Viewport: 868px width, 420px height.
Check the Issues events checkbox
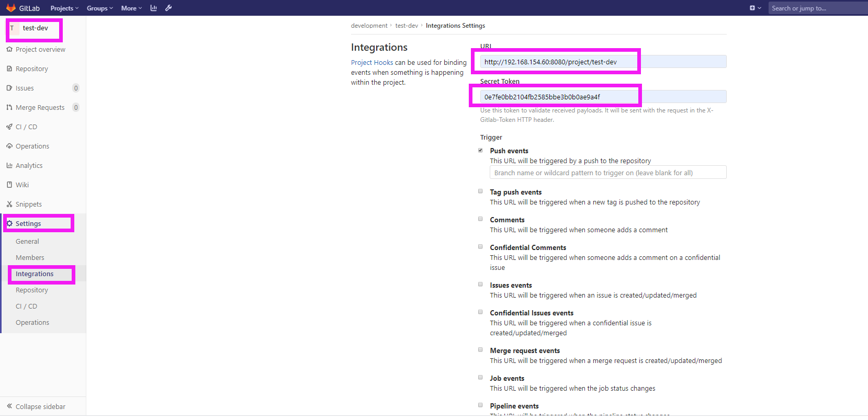tap(480, 285)
